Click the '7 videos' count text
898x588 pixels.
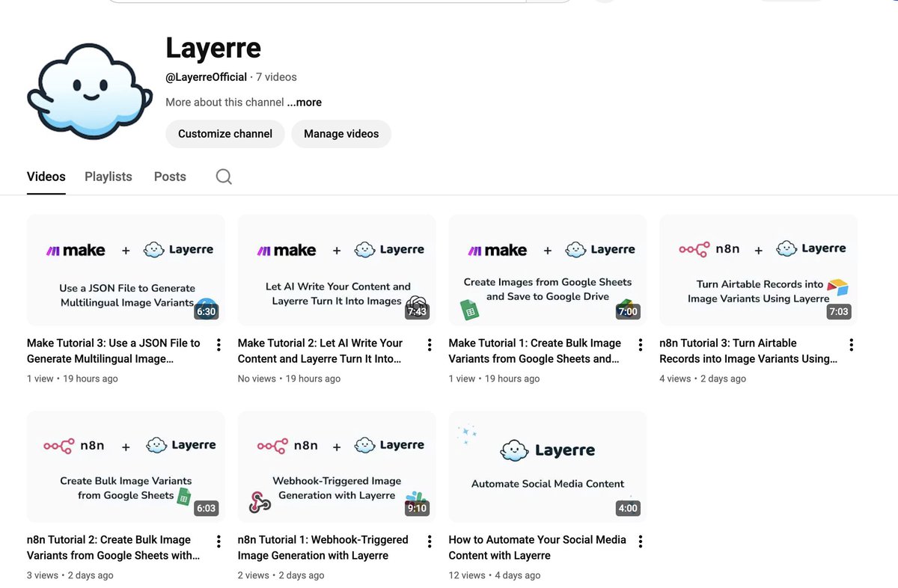276,77
